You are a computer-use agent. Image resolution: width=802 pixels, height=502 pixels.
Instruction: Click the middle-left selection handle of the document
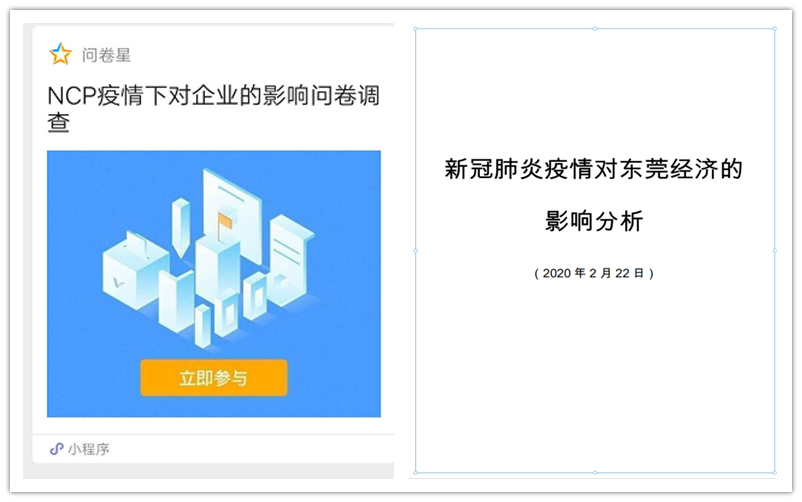pos(415,251)
